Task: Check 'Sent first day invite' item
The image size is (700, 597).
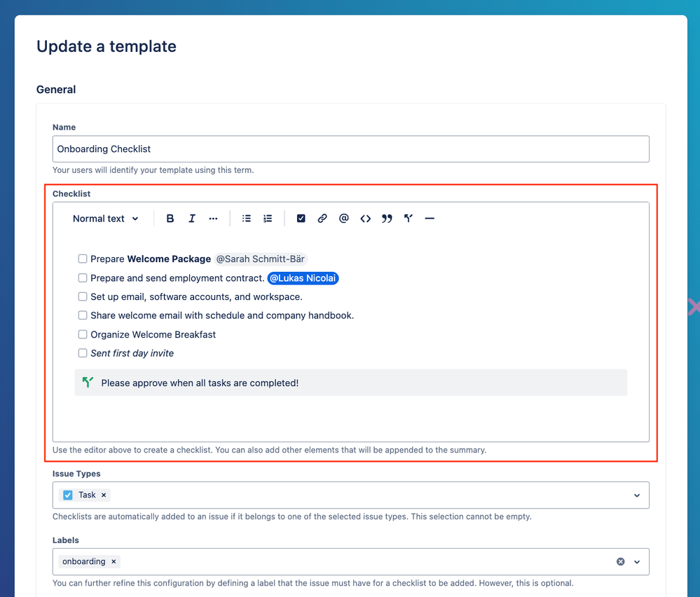Action: [x=83, y=352]
